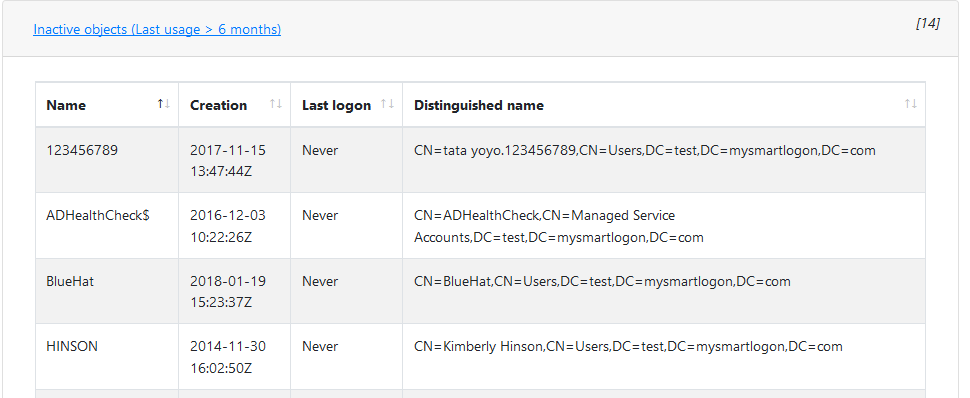Image resolution: width=970 pixels, height=398 pixels.
Task: Click Never in the HINSON row
Action: tap(320, 347)
